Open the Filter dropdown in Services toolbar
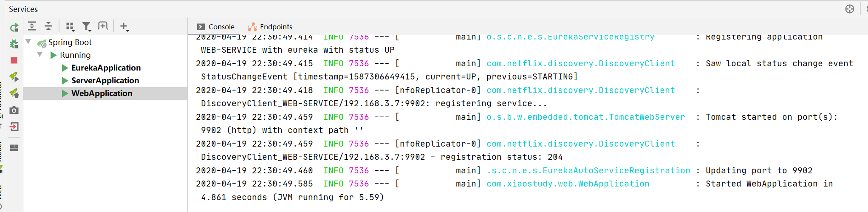868x212 pixels. [x=87, y=27]
